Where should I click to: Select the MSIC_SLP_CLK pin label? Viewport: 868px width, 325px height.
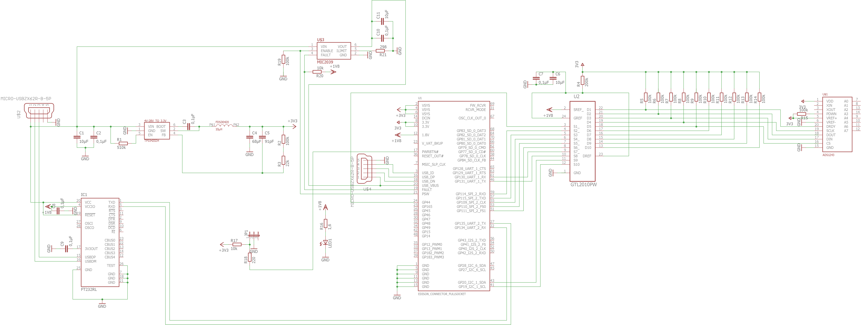click(434, 164)
